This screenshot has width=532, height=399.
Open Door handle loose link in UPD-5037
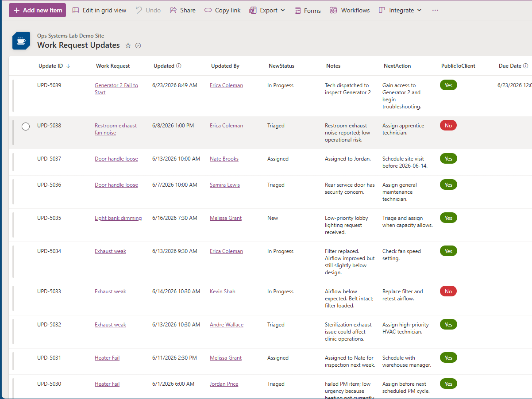(116, 159)
